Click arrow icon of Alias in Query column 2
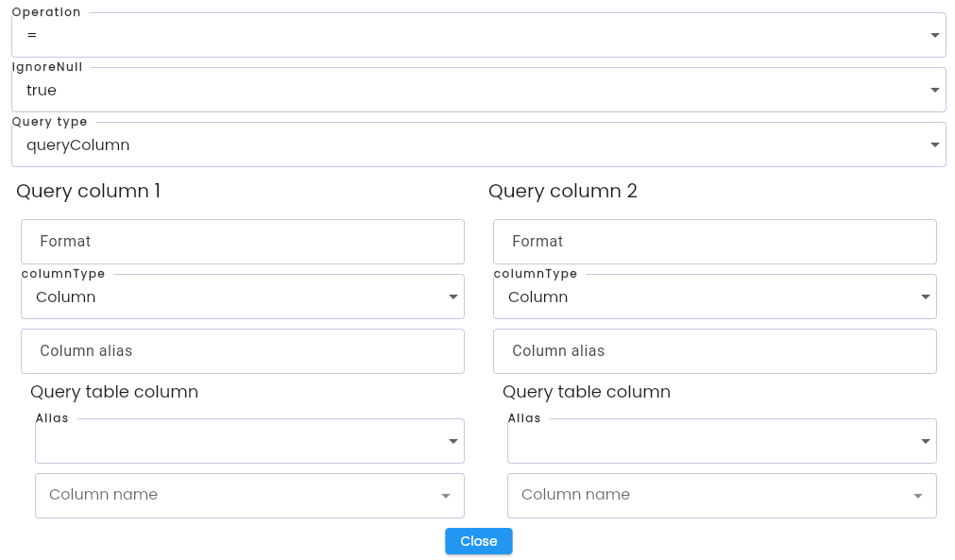955x560 pixels. coord(925,441)
